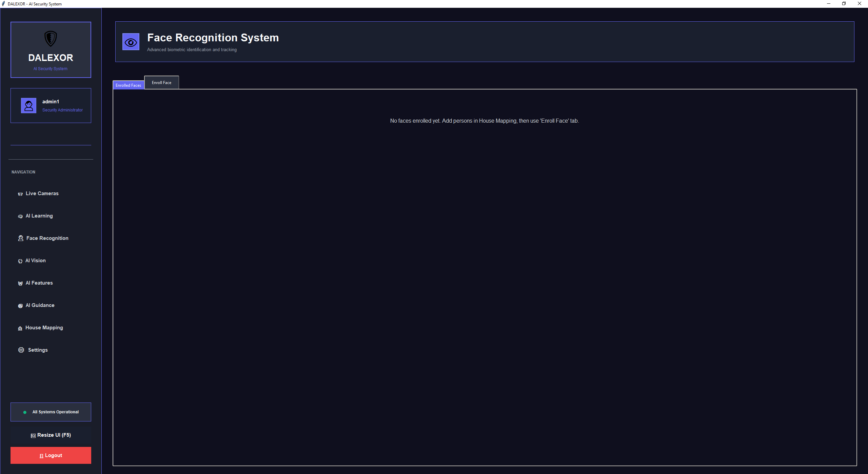Click the DALEXOR shield logo
868x474 pixels.
point(51,38)
